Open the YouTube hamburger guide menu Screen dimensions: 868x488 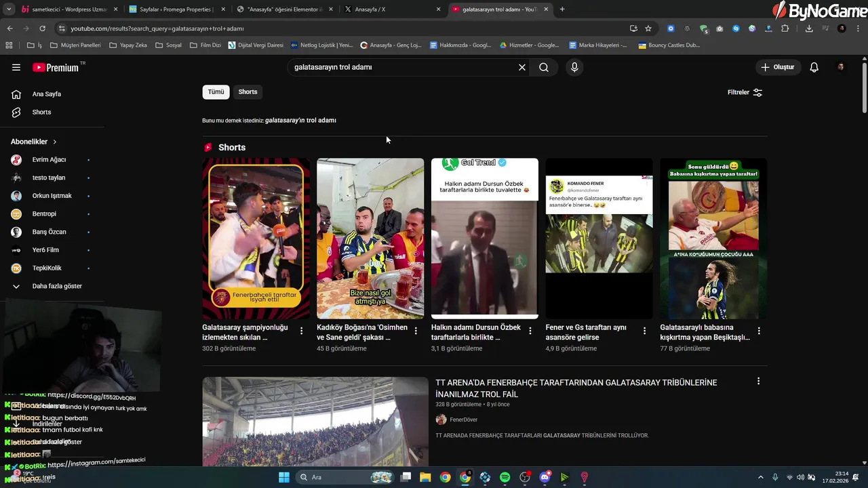pos(16,67)
